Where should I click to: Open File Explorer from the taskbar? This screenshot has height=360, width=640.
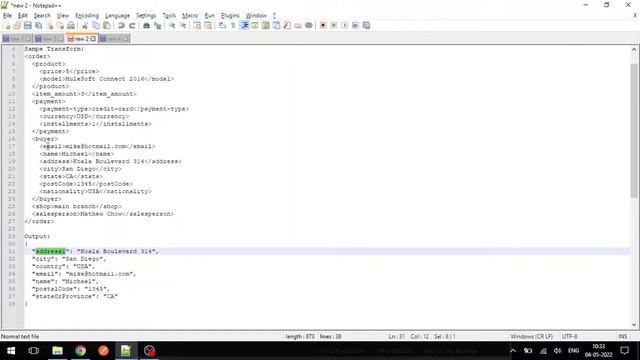(x=58, y=351)
